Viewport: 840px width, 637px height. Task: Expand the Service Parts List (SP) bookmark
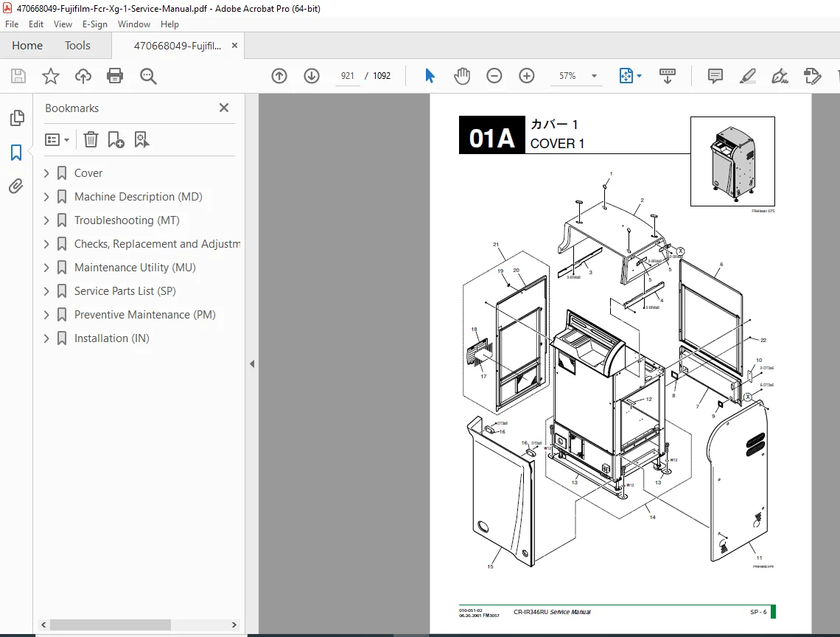(46, 291)
